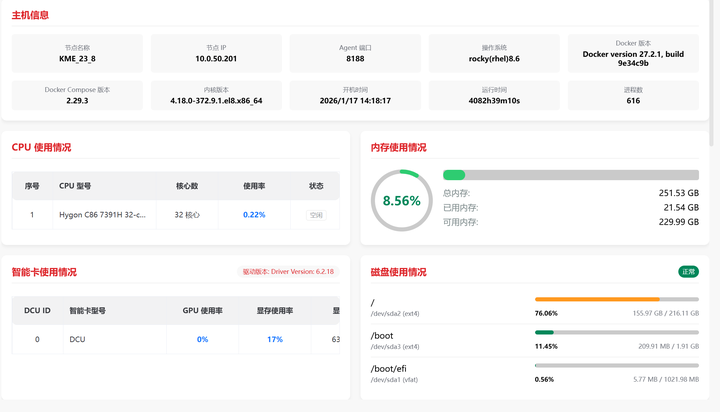Click the green 正常 disk status badge
Image resolution: width=720 pixels, height=412 pixels.
tap(688, 272)
